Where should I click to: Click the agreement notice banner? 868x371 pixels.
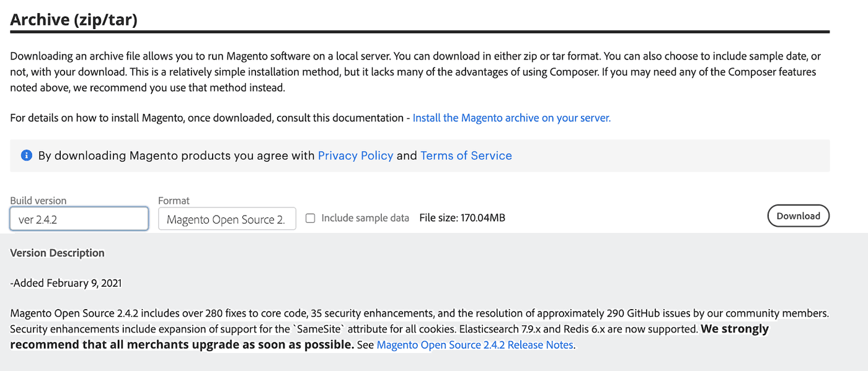click(419, 155)
